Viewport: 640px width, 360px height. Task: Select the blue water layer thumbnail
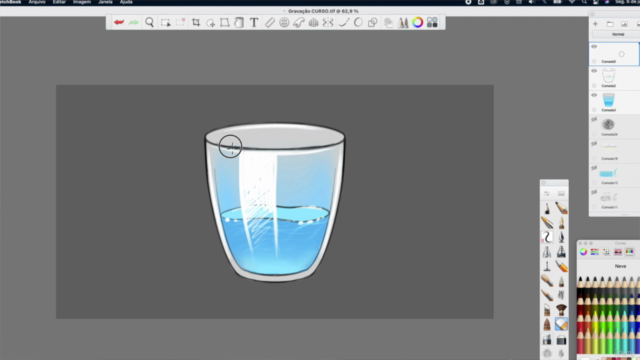click(608, 100)
